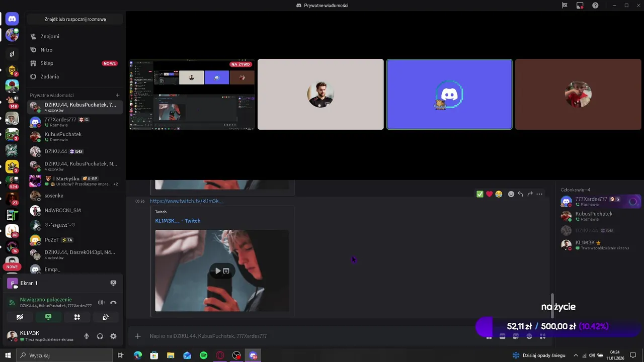Viewport: 644px width, 362px height.
Task: Open Martyśka direct message
Action: coord(75,181)
